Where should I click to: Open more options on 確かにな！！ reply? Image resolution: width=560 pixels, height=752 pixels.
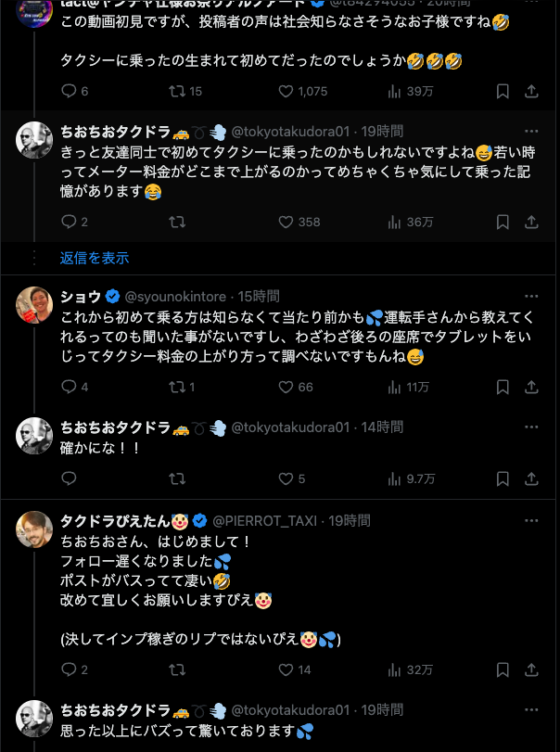click(x=531, y=427)
